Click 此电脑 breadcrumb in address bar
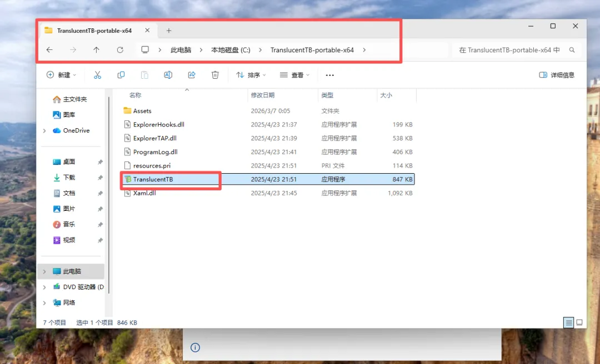The image size is (600, 364). tap(181, 50)
